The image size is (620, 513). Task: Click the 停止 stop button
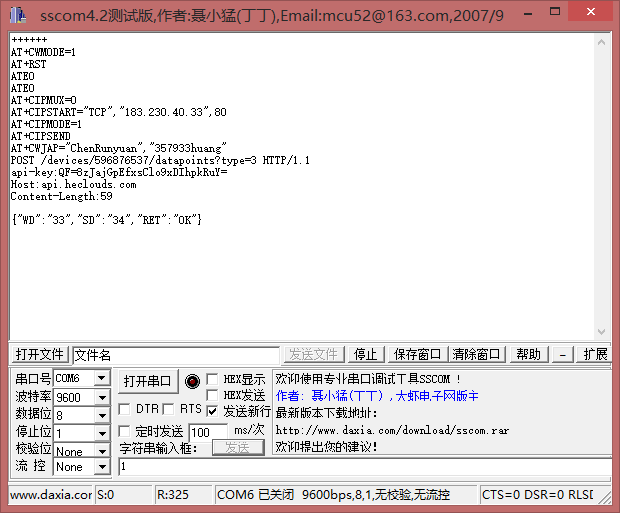tap(366, 354)
